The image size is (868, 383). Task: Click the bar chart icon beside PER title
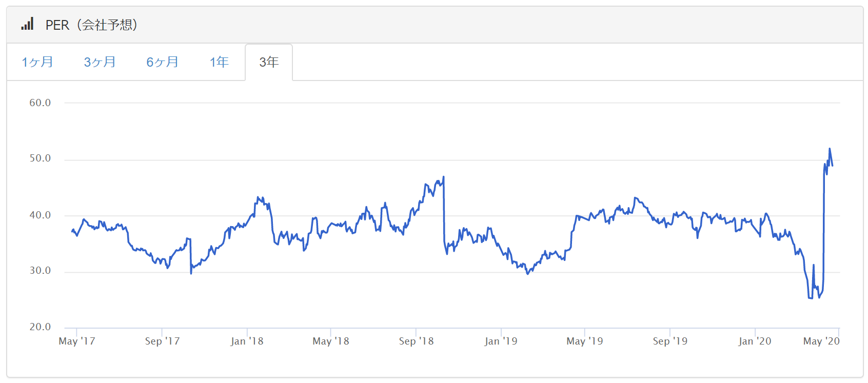click(x=28, y=24)
